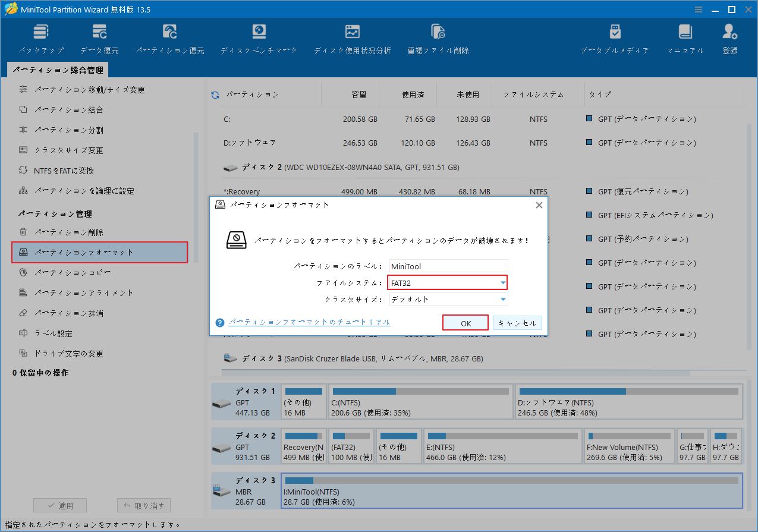Refresh the partition list
This screenshot has width=758, height=532.
(215, 94)
